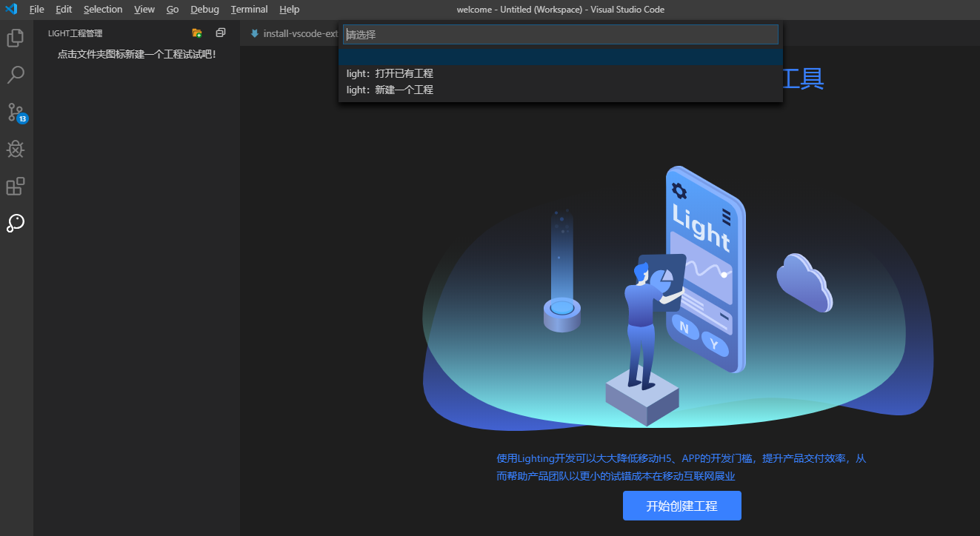980x536 pixels.
Task: Select the highlighted empty quick pick row
Action: (x=561, y=57)
